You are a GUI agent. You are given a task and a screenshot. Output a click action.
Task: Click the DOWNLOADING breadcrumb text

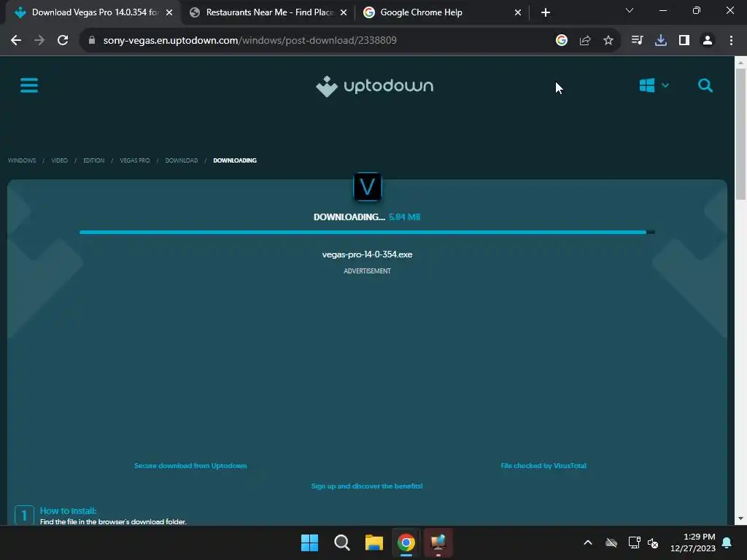point(235,160)
